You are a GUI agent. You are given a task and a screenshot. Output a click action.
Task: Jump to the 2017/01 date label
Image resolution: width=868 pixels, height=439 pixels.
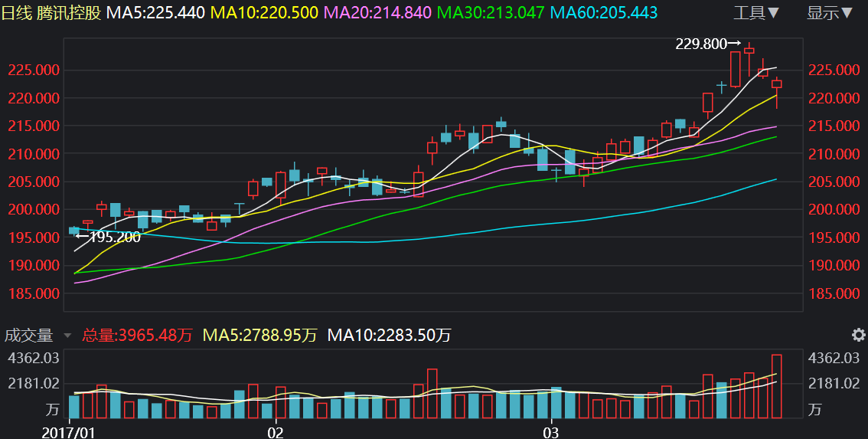[x=69, y=432]
